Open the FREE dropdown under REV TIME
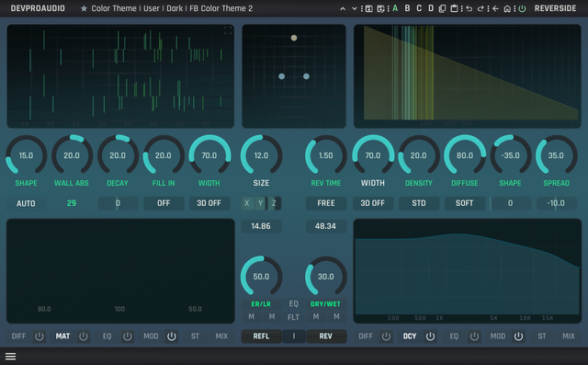588x365 pixels. 326,203
